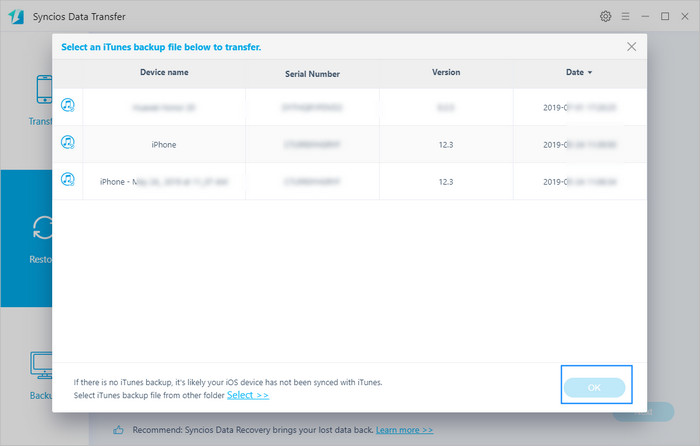Click the iTunes icon in the blurred first row
Viewport: 700px width, 446px height.
coord(67,105)
